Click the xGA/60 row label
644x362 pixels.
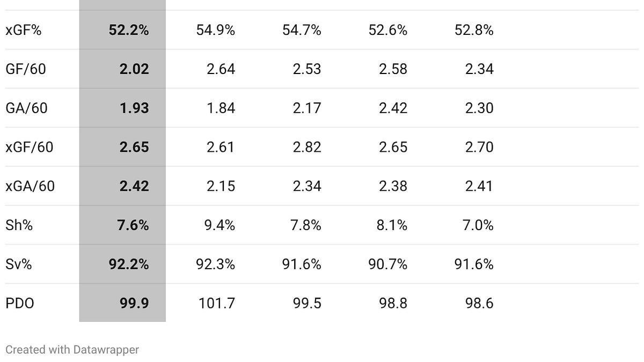pyautogui.click(x=30, y=186)
